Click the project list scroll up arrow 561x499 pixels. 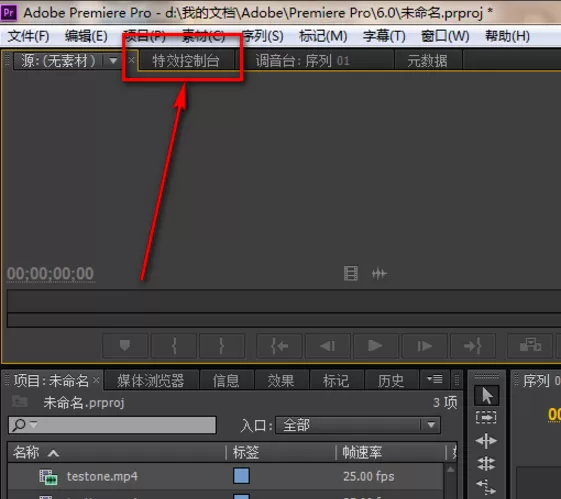click(x=451, y=469)
